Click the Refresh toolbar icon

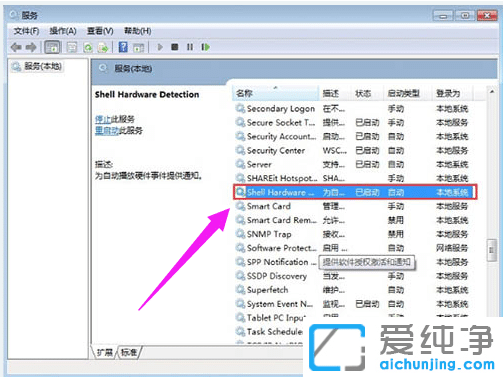pyautogui.click(x=88, y=47)
